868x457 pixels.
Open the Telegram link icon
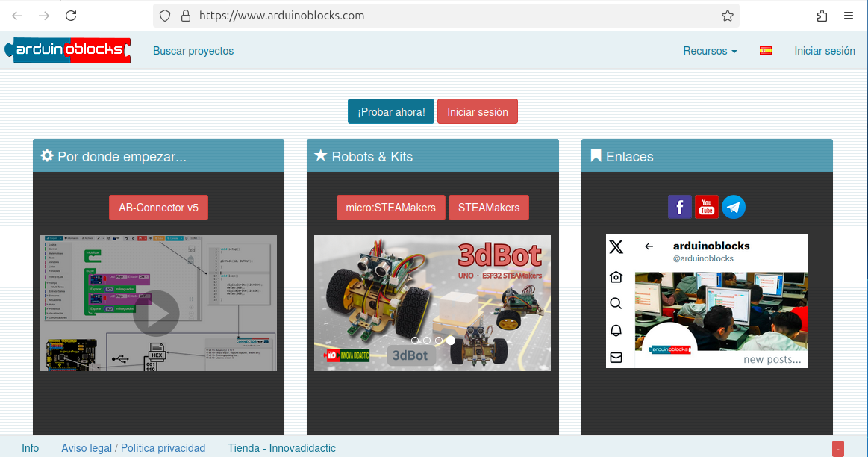click(734, 207)
